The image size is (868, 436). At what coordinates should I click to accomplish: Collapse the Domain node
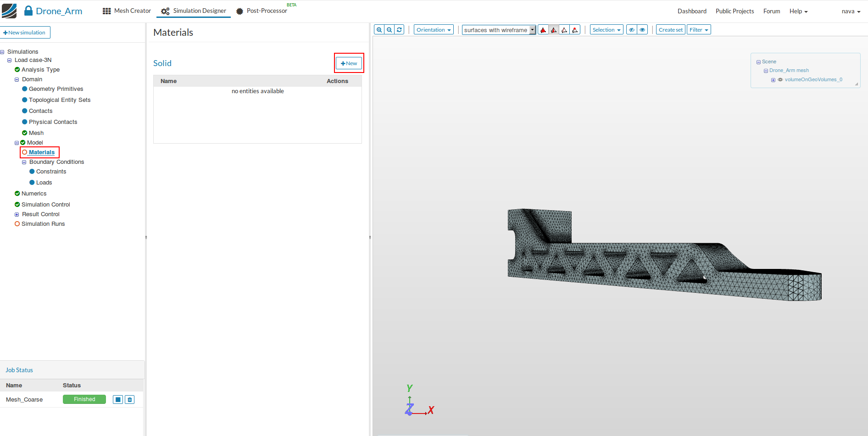click(17, 79)
